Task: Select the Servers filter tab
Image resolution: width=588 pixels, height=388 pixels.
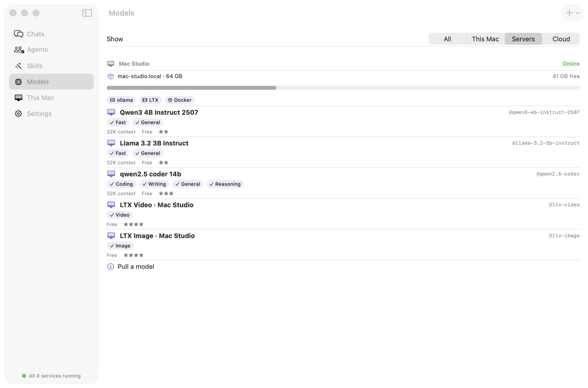Action: [x=523, y=39]
